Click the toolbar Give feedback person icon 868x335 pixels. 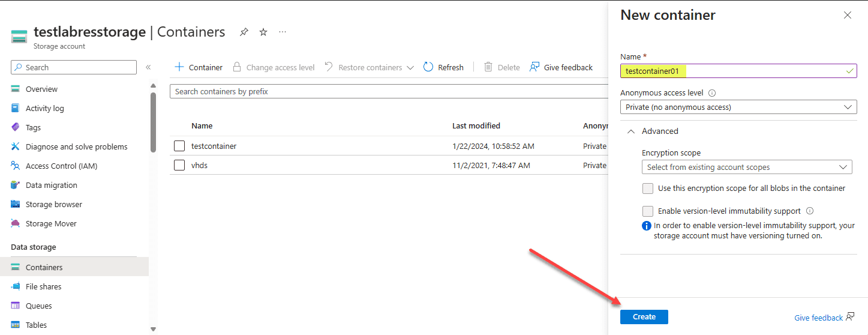tap(534, 67)
